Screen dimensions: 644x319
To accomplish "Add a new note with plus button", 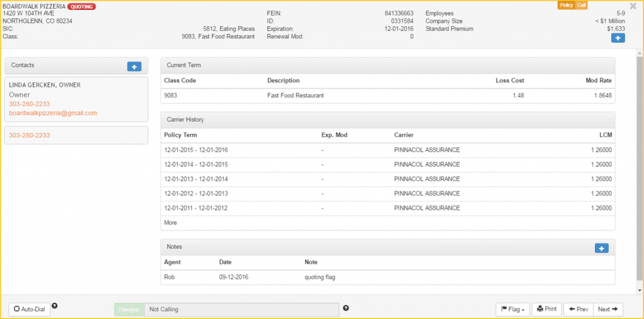I will click(x=601, y=248).
